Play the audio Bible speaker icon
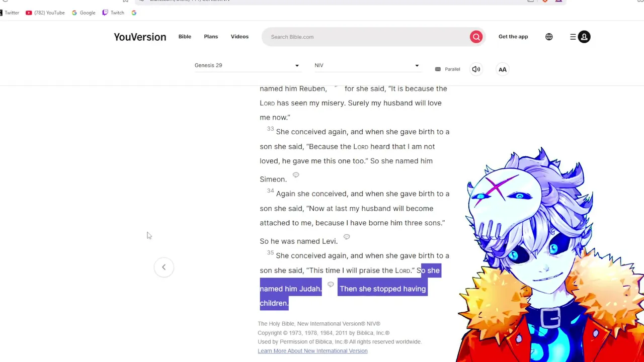Screen dimensions: 644x362 (476, 69)
